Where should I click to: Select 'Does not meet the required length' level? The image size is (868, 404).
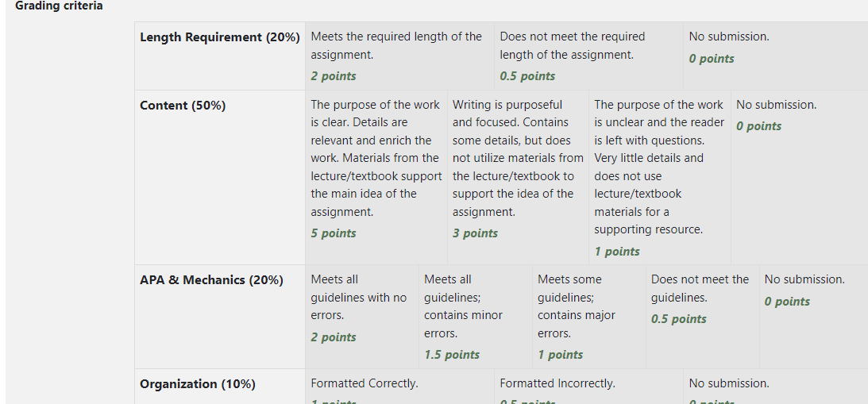588,56
